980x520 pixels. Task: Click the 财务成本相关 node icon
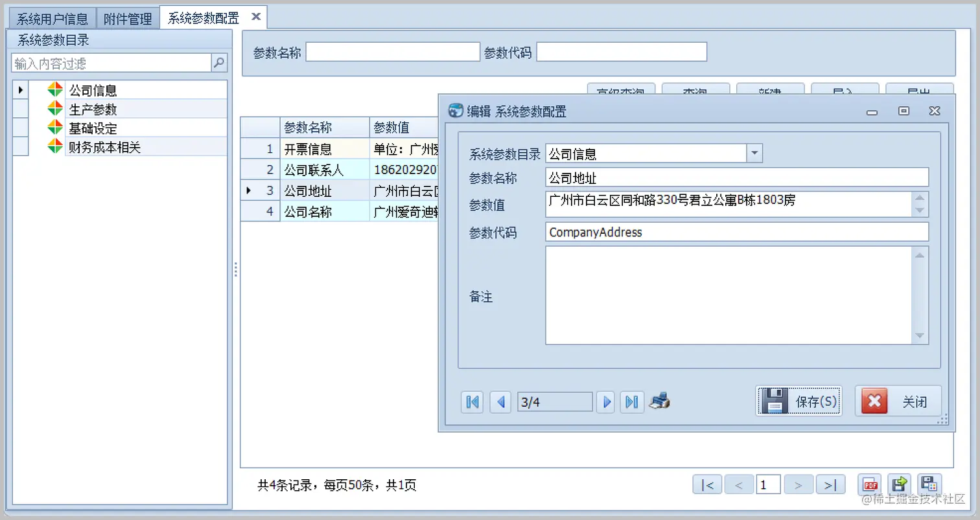55,147
